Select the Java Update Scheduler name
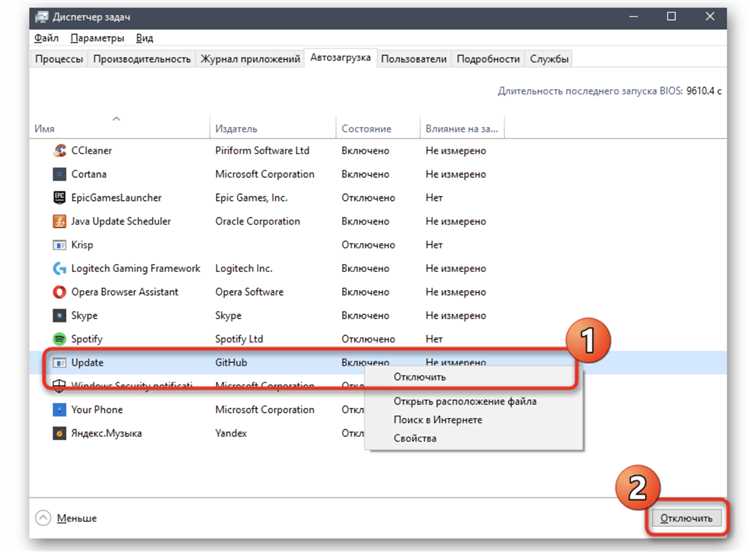 (121, 221)
